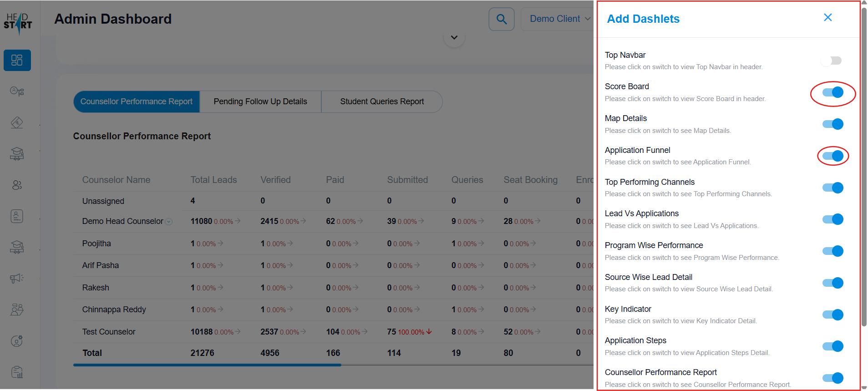Image resolution: width=868 pixels, height=391 pixels.
Task: Turn off the Score Board toggle
Action: (832, 92)
